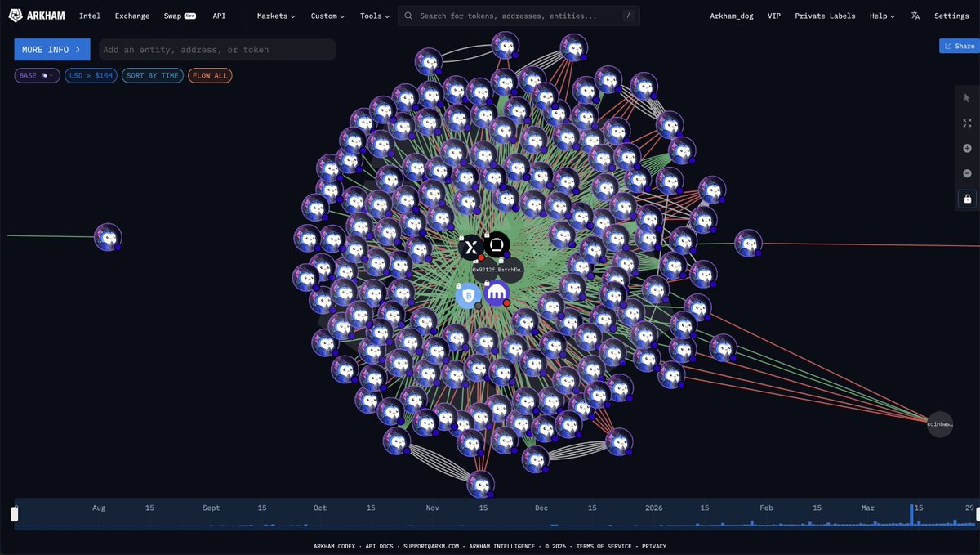Click the blue Share button
This screenshot has width=980, height=555.
(959, 46)
